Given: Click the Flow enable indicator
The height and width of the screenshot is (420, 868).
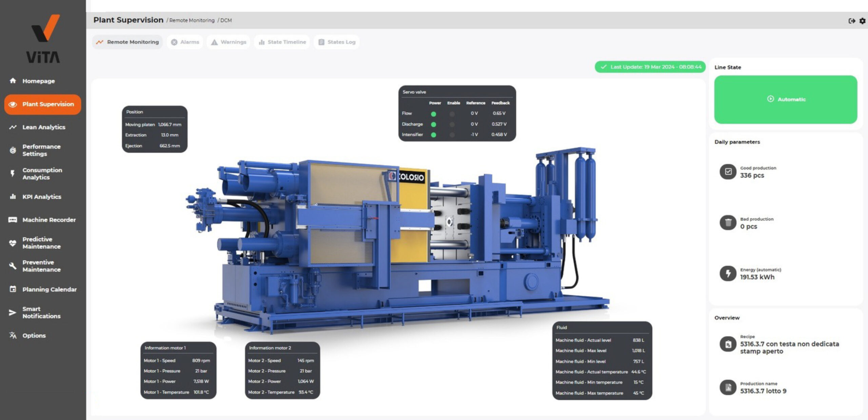Looking at the screenshot, I should 452,114.
